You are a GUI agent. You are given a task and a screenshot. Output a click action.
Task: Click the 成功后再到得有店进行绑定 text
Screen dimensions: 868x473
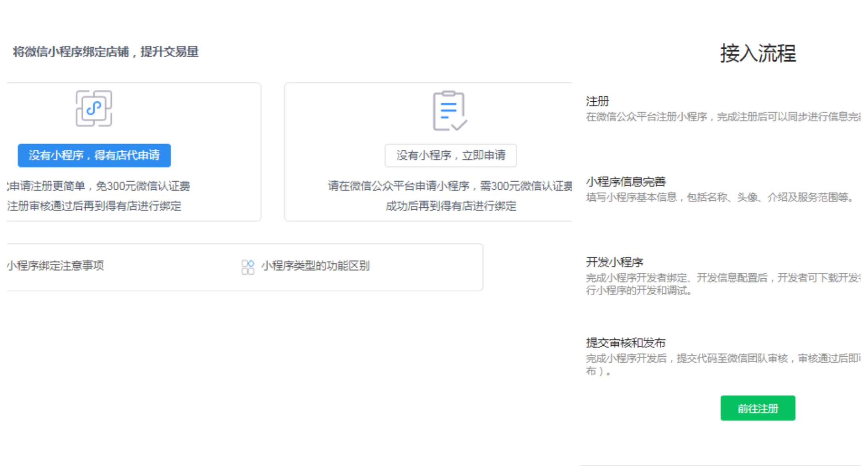click(x=451, y=206)
